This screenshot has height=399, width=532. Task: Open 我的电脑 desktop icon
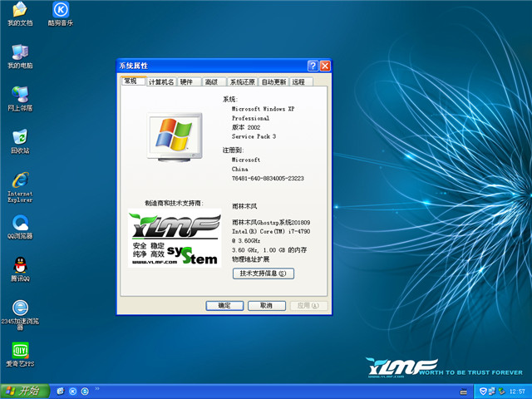tap(20, 53)
